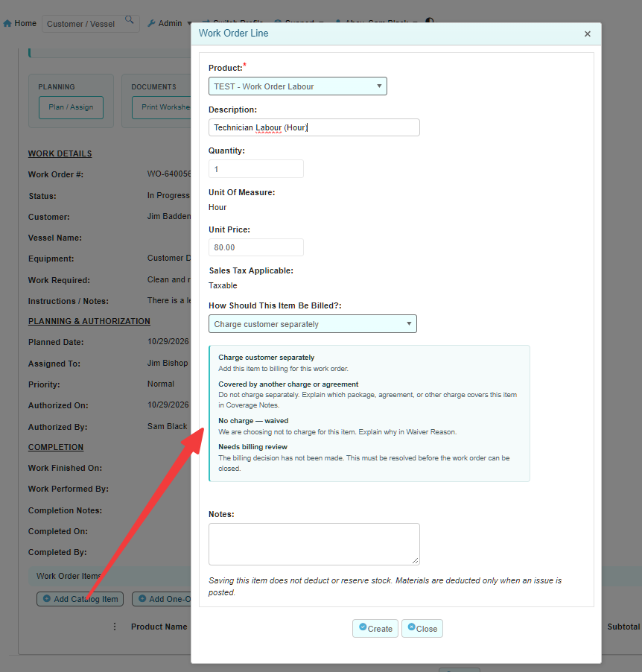Click the No charge — waived heading

(x=253, y=421)
